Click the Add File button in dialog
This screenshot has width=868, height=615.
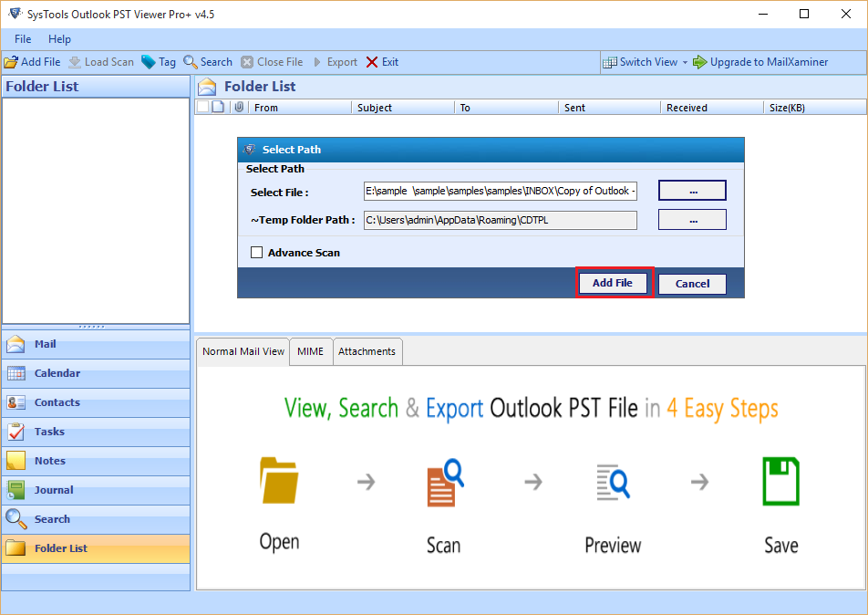[x=613, y=283]
